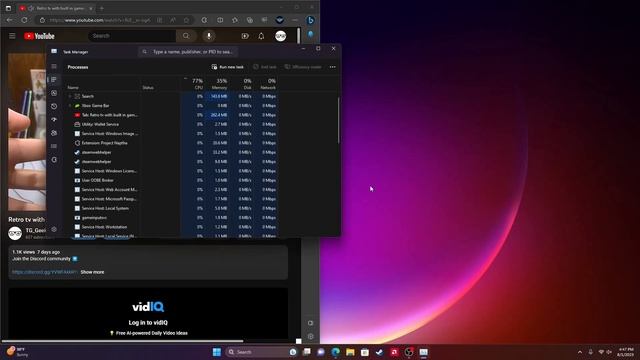Open Task Manager settings gear

tap(54, 229)
